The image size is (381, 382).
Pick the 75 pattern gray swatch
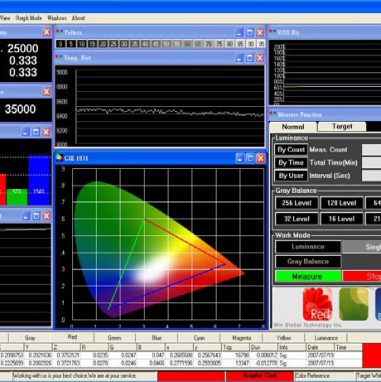(x=219, y=44)
